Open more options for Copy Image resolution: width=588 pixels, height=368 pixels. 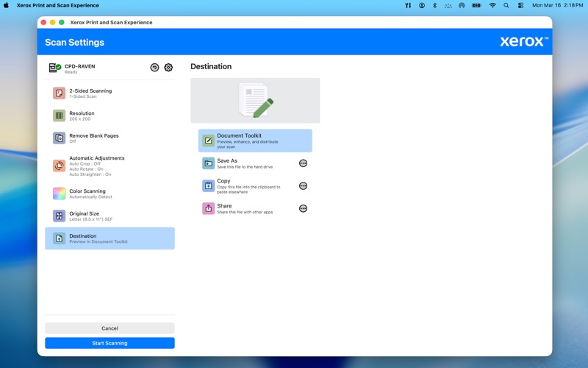pos(303,186)
